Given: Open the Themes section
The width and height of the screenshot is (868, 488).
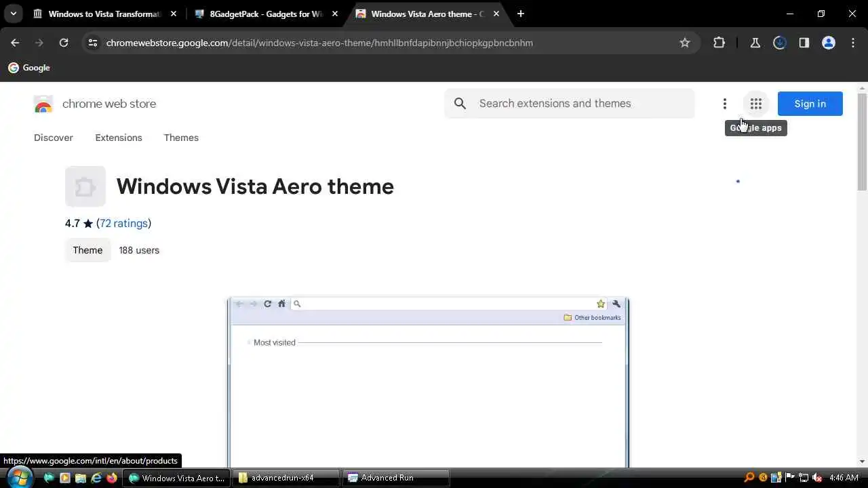Looking at the screenshot, I should click(181, 138).
